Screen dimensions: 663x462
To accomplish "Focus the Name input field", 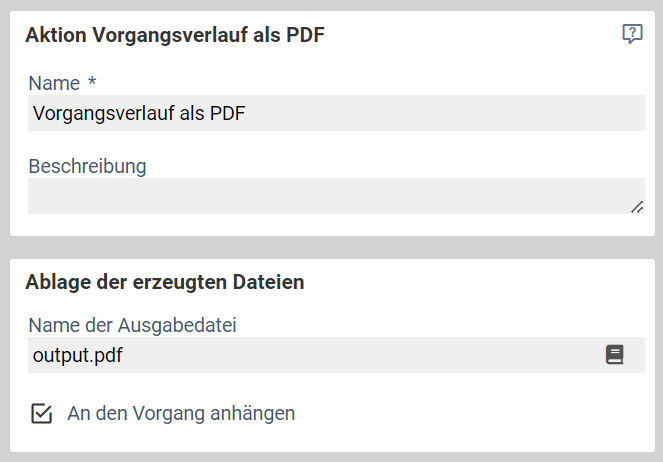I will tap(336, 113).
